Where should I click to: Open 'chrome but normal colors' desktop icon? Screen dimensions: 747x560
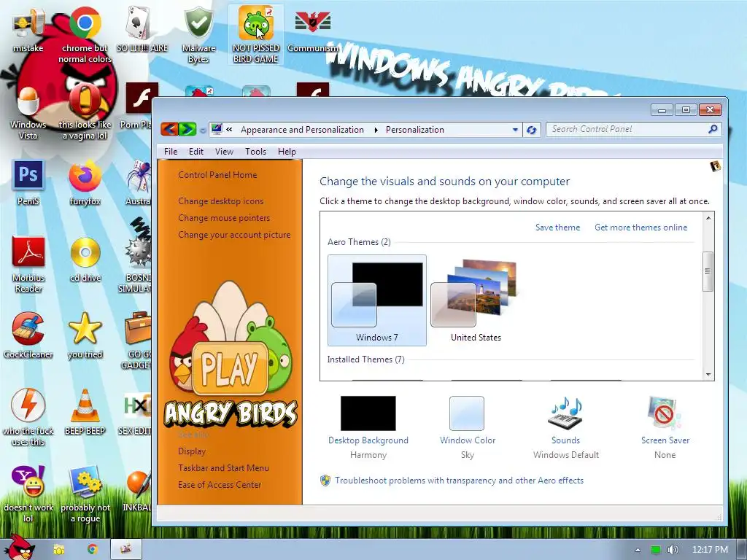click(x=85, y=34)
